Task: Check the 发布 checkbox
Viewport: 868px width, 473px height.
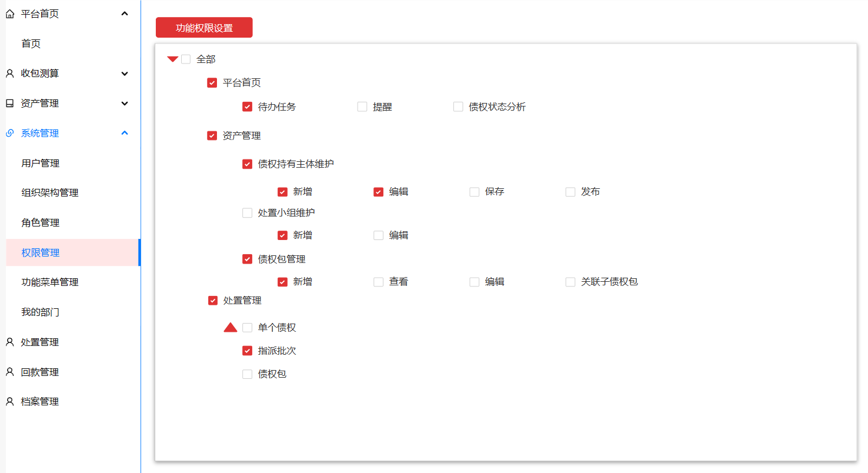Action: [x=570, y=192]
